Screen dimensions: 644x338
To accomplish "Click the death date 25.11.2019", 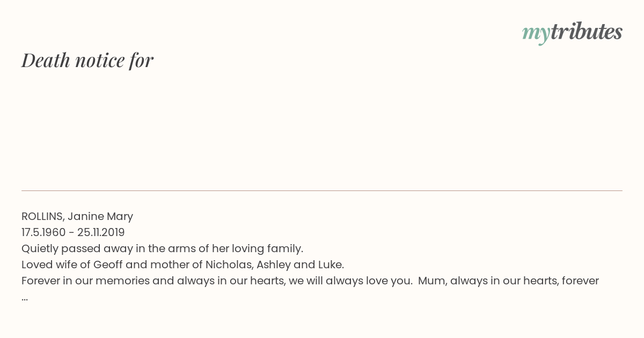I will 101,232.
